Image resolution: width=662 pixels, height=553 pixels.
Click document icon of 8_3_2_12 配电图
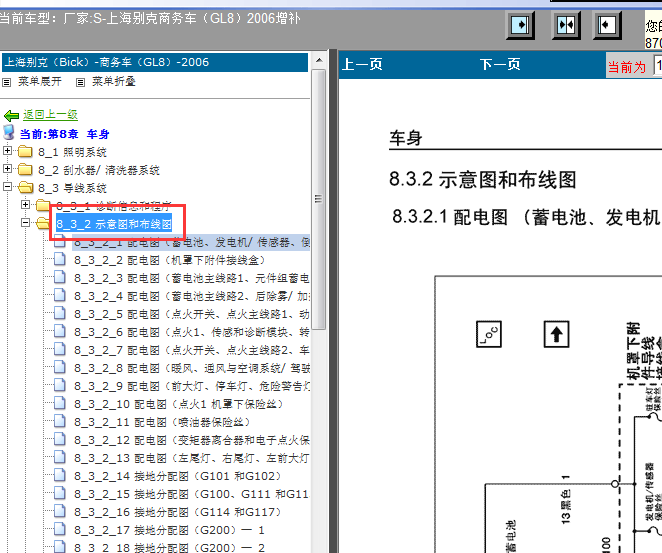click(60, 439)
